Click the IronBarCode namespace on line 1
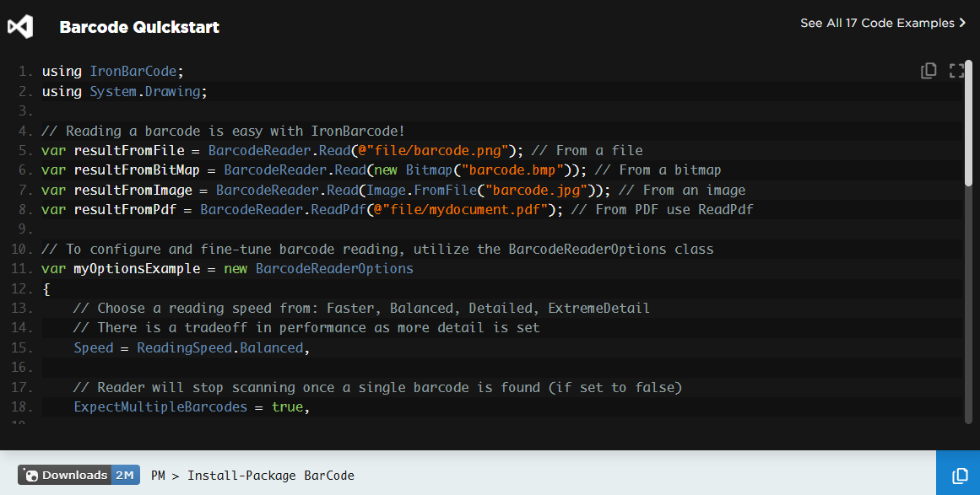Viewport: 980px width, 495px height. click(x=133, y=71)
